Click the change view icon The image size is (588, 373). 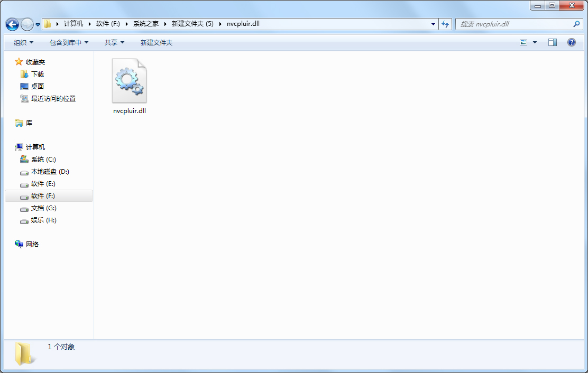pyautogui.click(x=523, y=42)
